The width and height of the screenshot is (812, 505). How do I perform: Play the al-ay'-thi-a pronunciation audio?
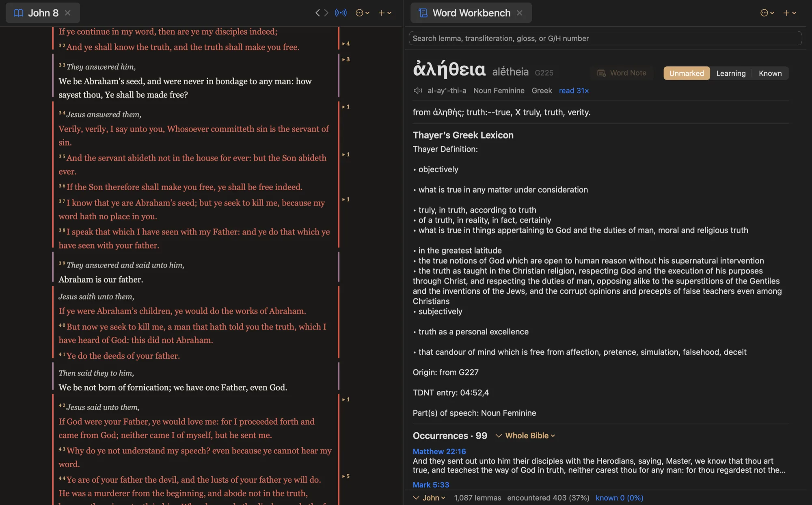point(418,91)
